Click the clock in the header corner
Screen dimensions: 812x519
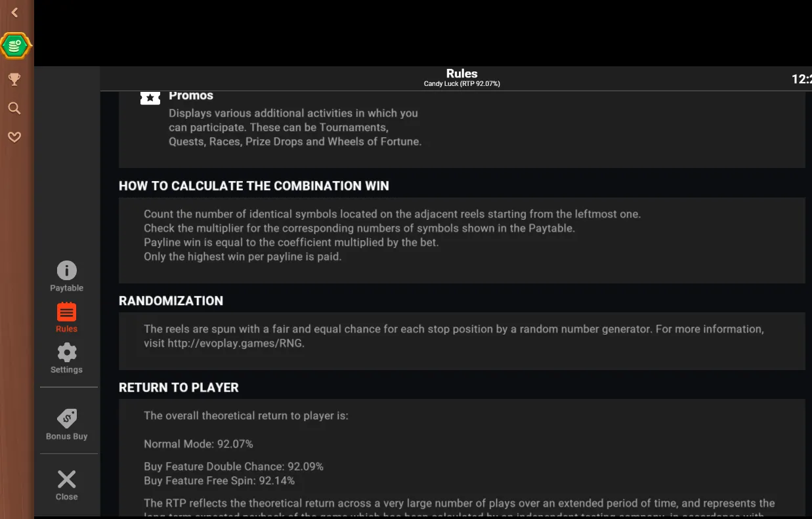(801, 79)
